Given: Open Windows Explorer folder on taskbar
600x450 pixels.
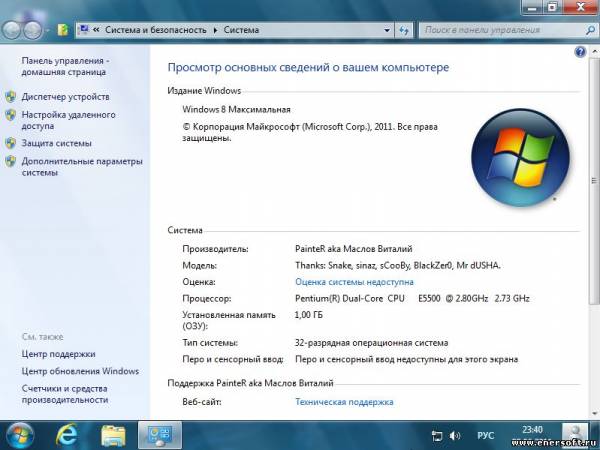Looking at the screenshot, I should (x=113, y=436).
